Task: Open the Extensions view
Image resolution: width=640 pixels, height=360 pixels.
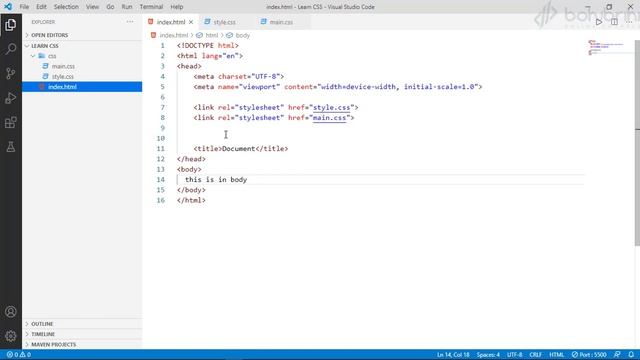Action: [11, 122]
